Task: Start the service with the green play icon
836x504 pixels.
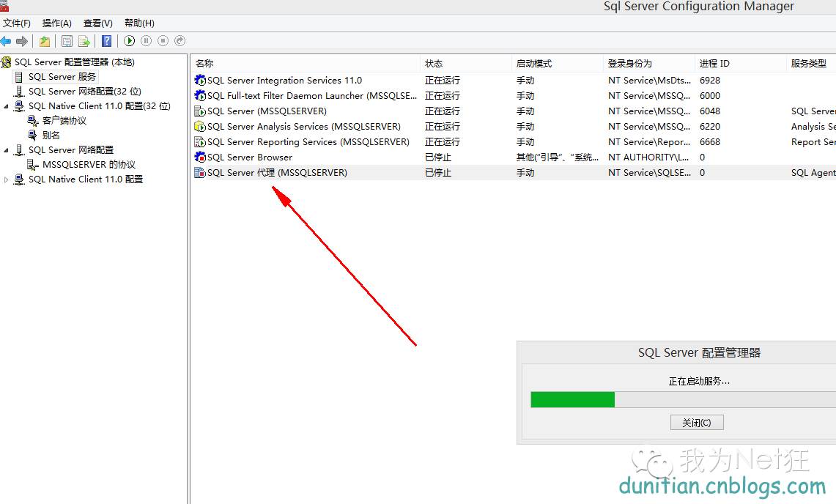Action: click(130, 40)
